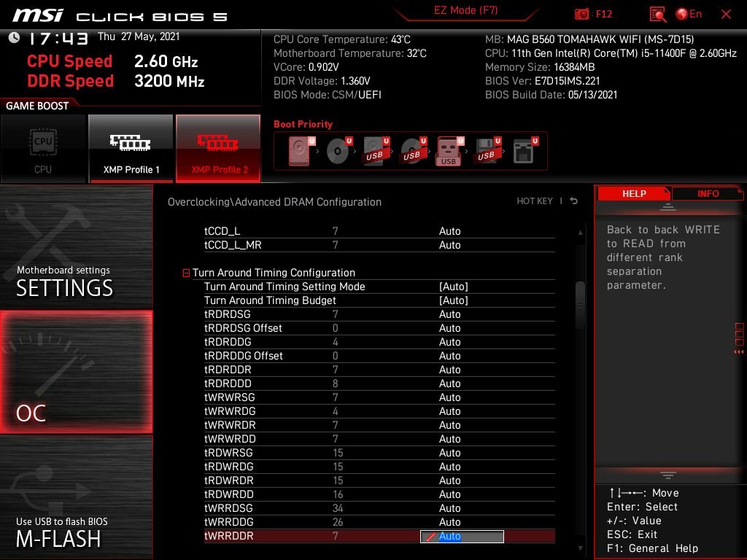Select the USB CD-ROM boot device icon
This screenshot has width=747, height=560.
click(x=413, y=151)
